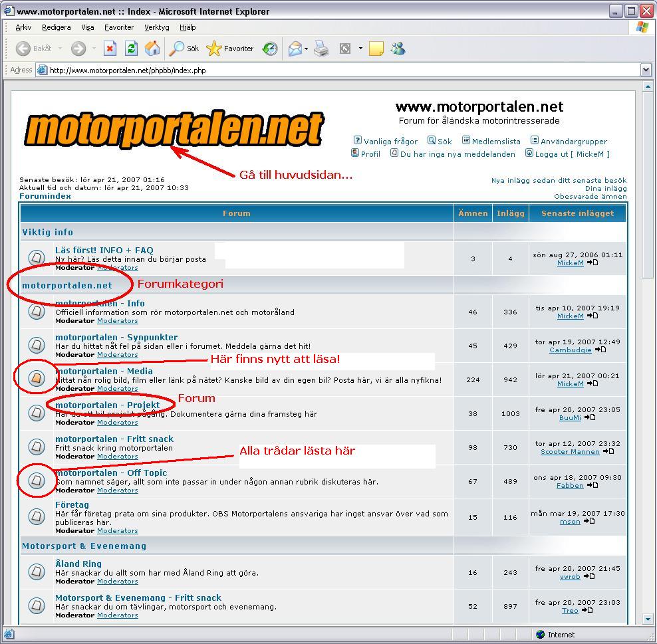
Task: Open the Hjälp menu
Action: pyautogui.click(x=188, y=28)
